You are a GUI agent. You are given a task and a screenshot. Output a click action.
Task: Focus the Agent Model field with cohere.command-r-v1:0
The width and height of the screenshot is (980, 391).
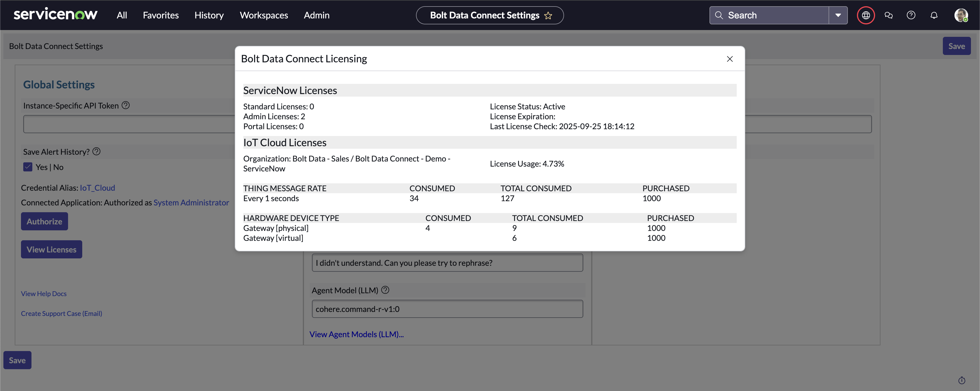(447, 309)
